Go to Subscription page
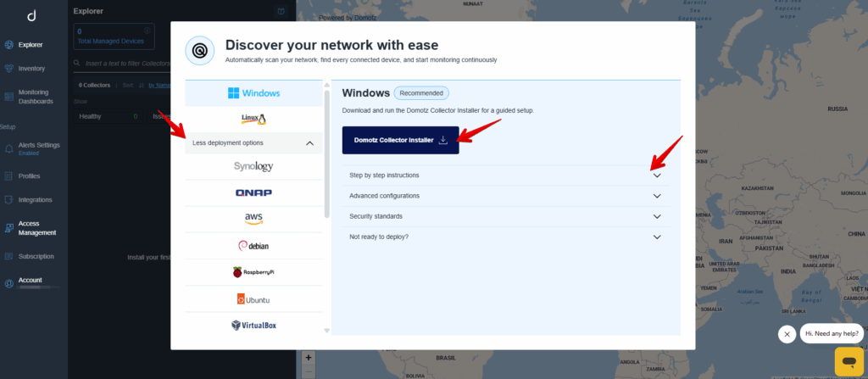The width and height of the screenshot is (868, 379). click(x=36, y=256)
